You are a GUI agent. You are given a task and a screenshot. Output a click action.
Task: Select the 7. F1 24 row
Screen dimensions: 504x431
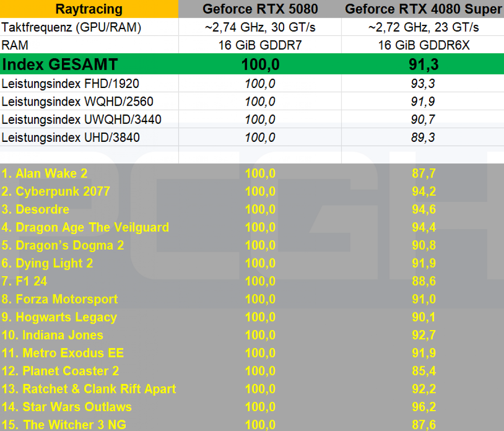252,282
